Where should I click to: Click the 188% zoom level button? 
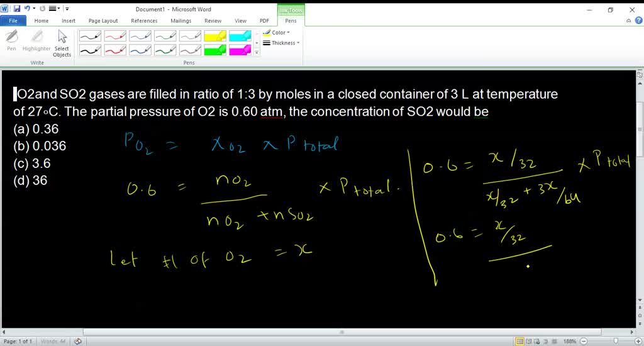pos(570,341)
